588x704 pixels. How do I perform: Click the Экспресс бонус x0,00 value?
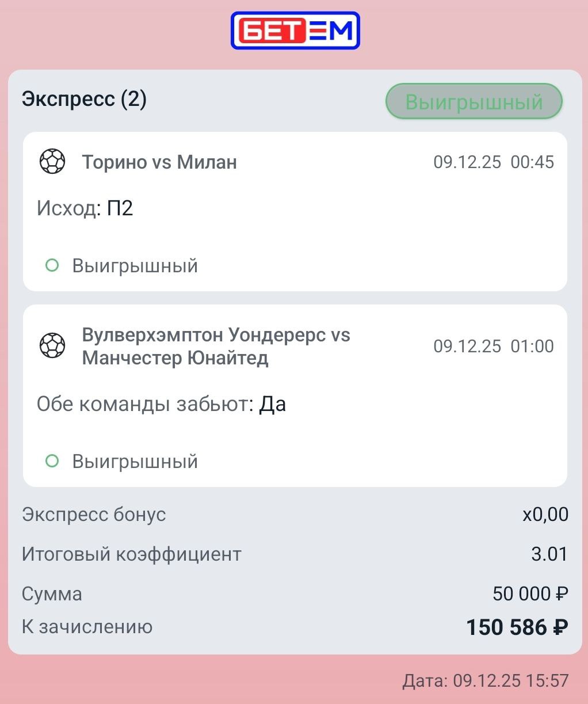545,514
